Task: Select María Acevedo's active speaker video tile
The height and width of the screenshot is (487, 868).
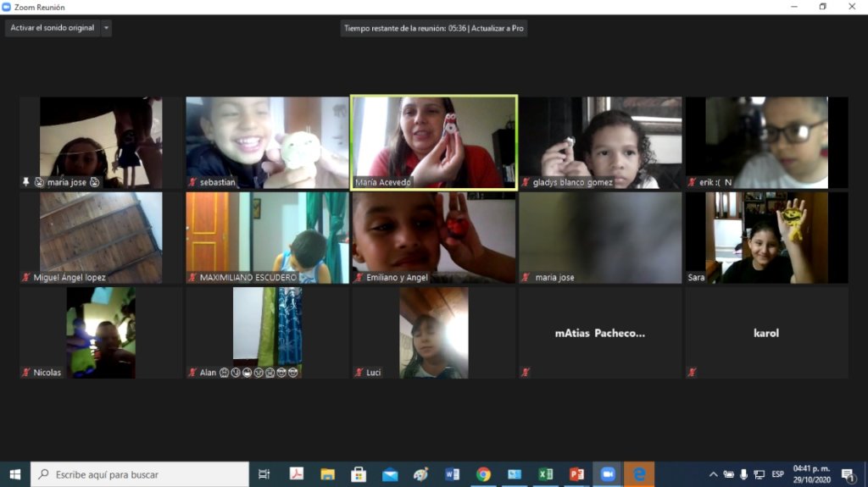Action: [433, 141]
